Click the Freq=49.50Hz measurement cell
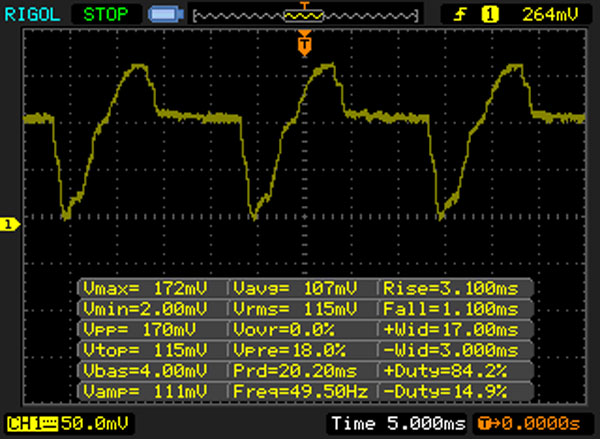Viewport: 600px width, 439px height. (303, 387)
